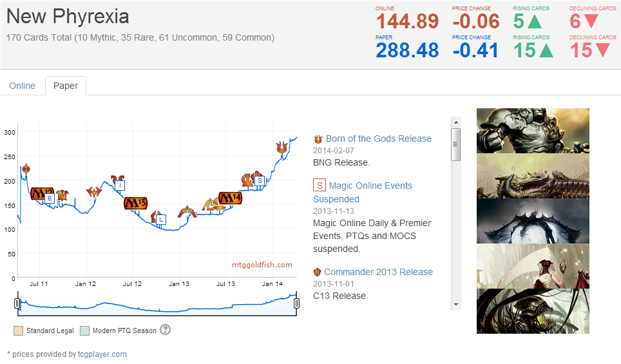The width and height of the screenshot is (621, 364).
Task: Follow the tcgplayer.com link
Action: pyautogui.click(x=102, y=354)
